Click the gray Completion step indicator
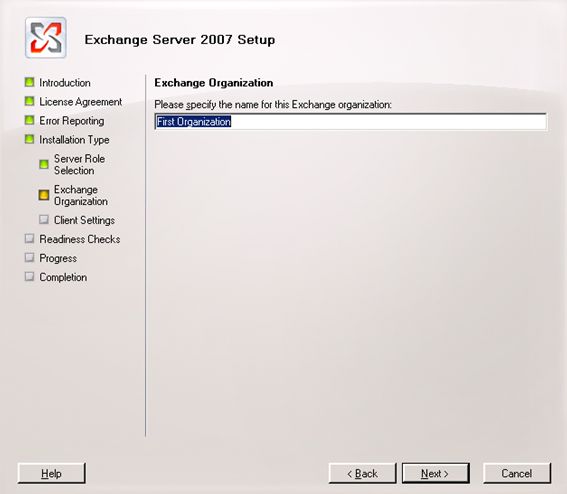The width and height of the screenshot is (567, 494). pyautogui.click(x=29, y=277)
